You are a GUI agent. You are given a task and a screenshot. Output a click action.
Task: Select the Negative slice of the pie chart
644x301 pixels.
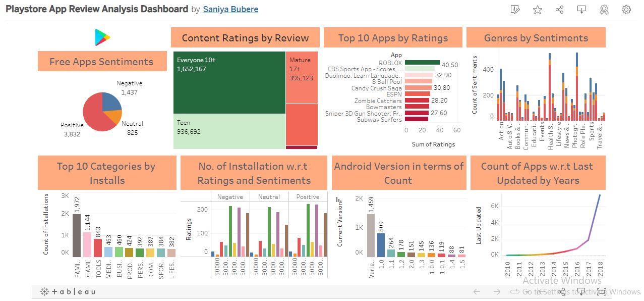click(110, 102)
